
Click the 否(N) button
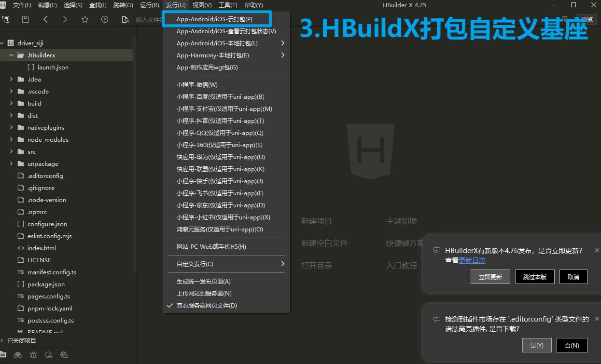point(572,345)
